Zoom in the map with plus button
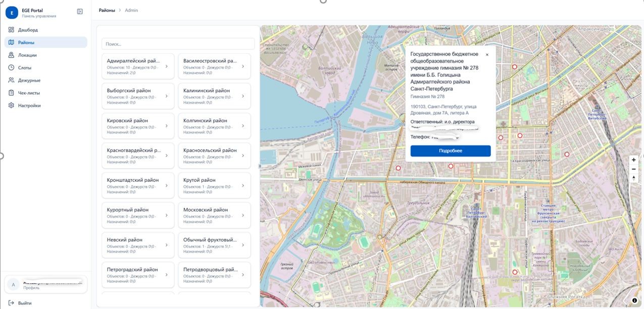The image size is (644, 309). tap(634, 160)
